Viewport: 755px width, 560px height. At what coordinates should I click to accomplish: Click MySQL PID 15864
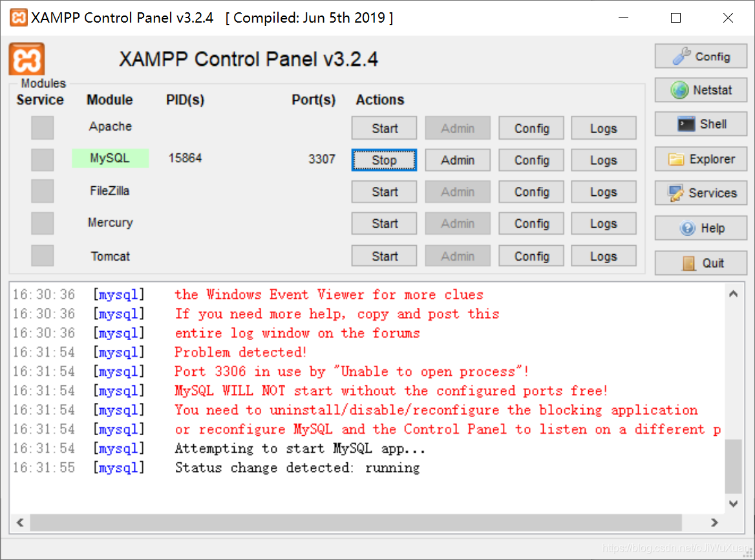(x=185, y=158)
